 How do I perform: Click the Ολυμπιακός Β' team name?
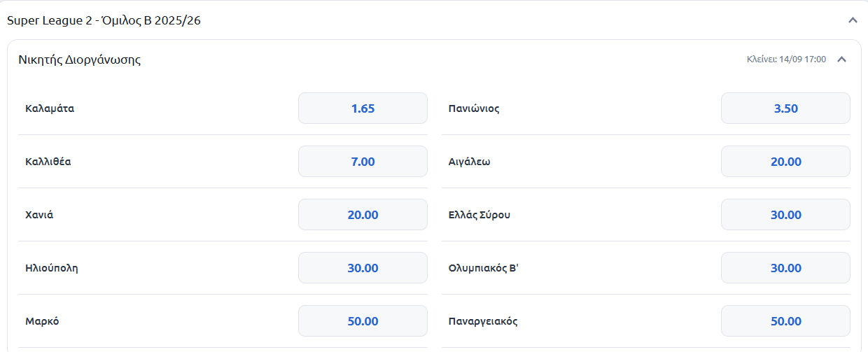[483, 268]
